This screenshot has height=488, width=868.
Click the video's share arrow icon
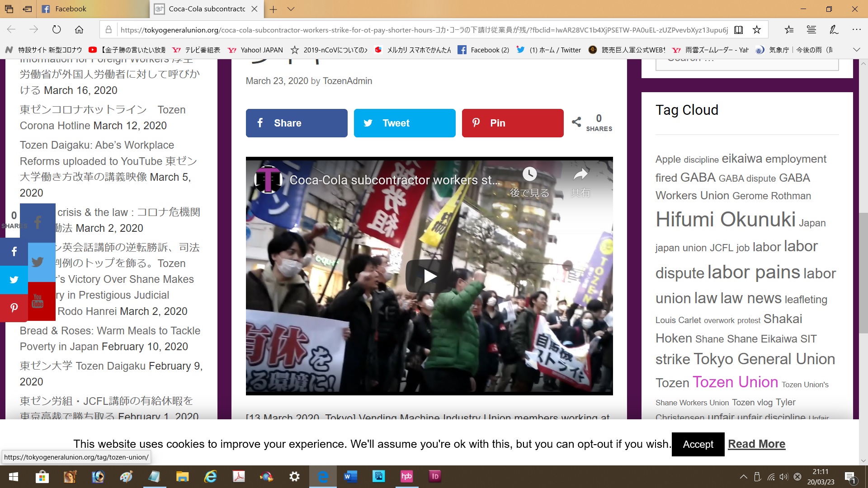tap(580, 174)
